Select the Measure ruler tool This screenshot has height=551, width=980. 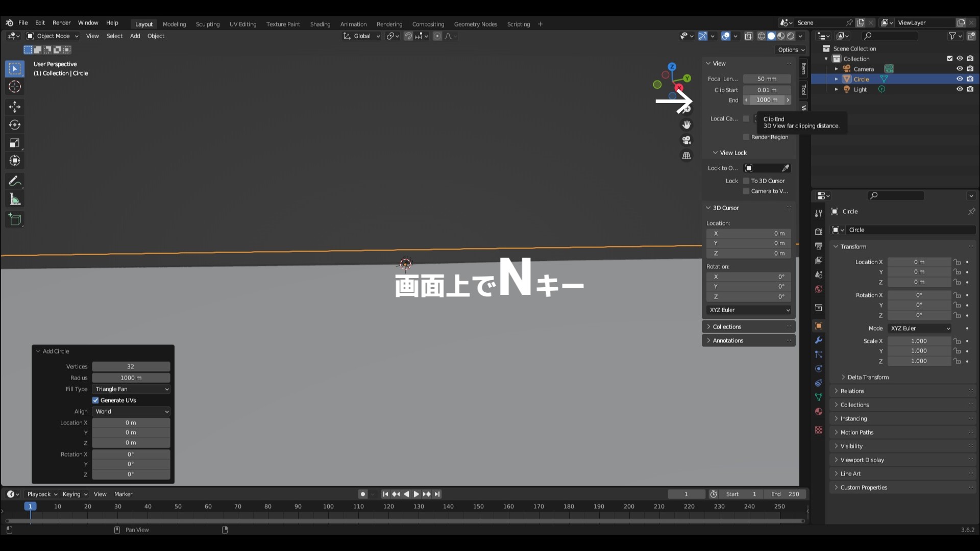[15, 199]
